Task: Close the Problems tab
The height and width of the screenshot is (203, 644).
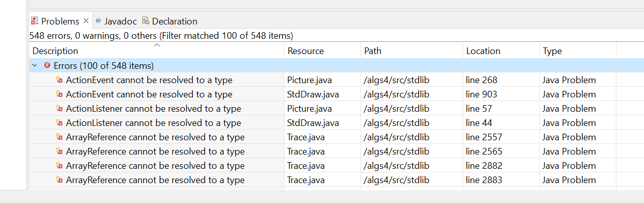Action: click(x=86, y=21)
